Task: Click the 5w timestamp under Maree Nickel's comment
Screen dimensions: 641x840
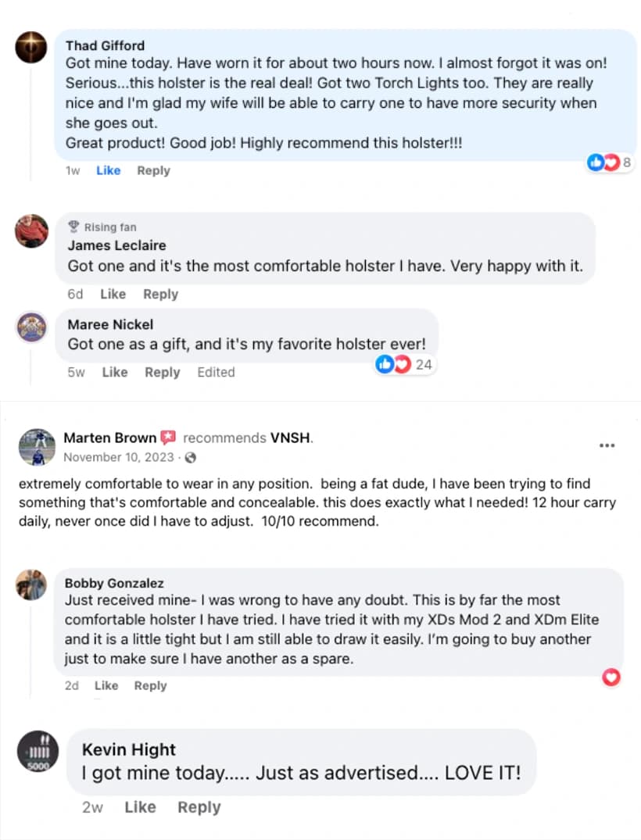Action: (x=75, y=373)
